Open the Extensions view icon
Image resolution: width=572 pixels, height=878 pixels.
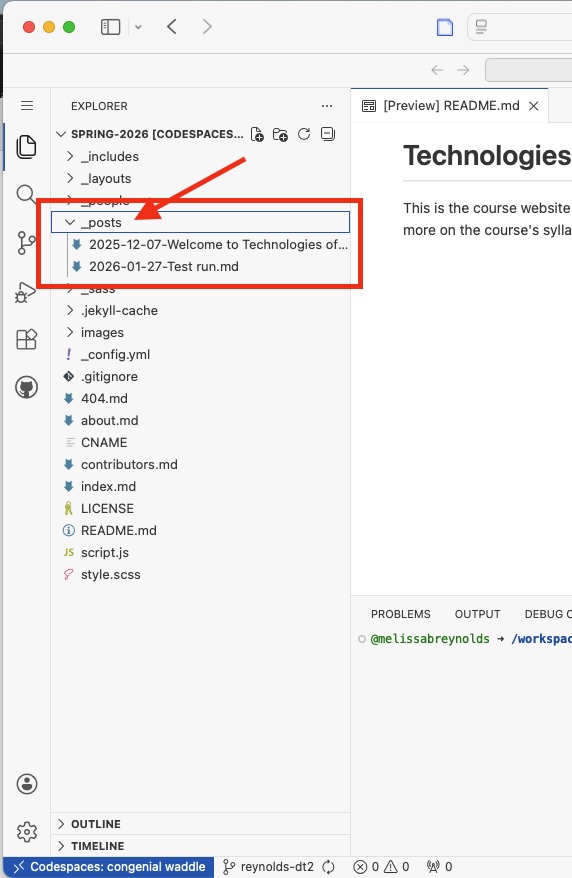[x=26, y=339]
